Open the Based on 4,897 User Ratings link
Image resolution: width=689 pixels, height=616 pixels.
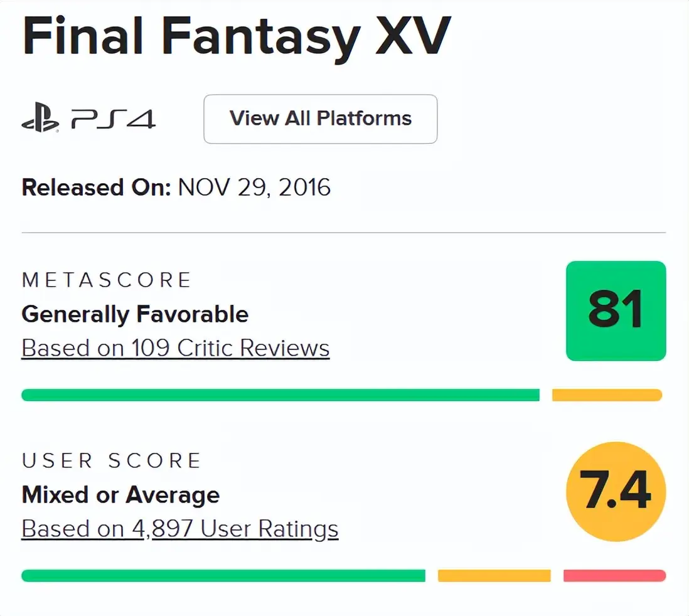coord(179,528)
